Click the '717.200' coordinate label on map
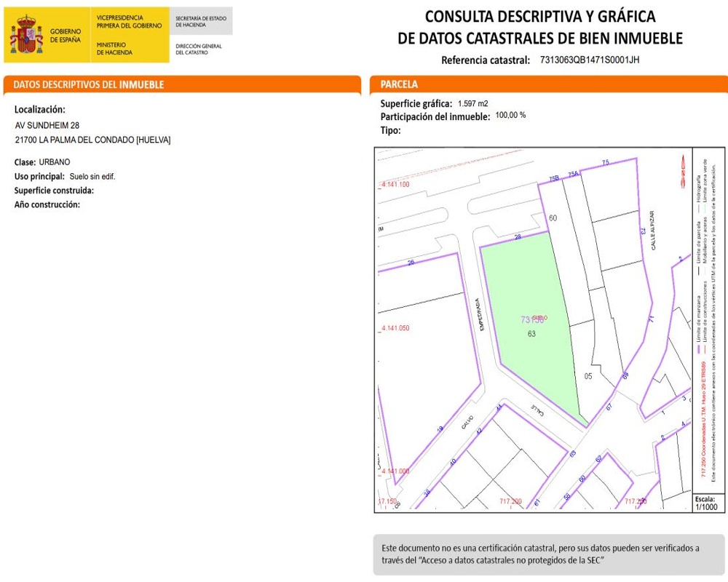 (510, 501)
